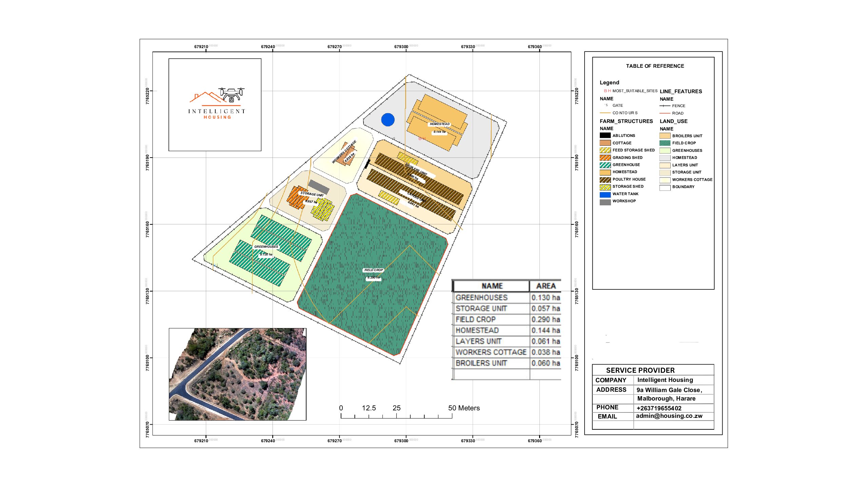Click the BROILERS UNIT land use swatch
The width and height of the screenshot is (868, 488).
point(665,136)
